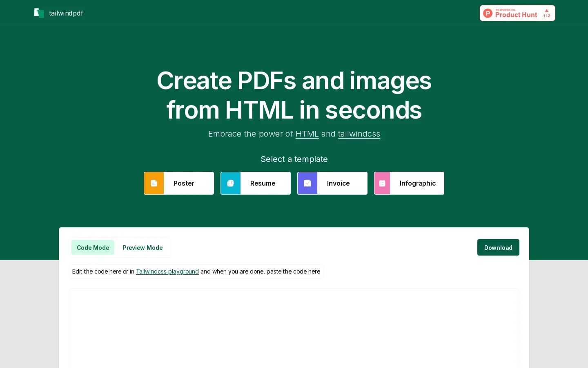Select the Infographic template label
This screenshot has height=368, width=588.
click(x=418, y=183)
